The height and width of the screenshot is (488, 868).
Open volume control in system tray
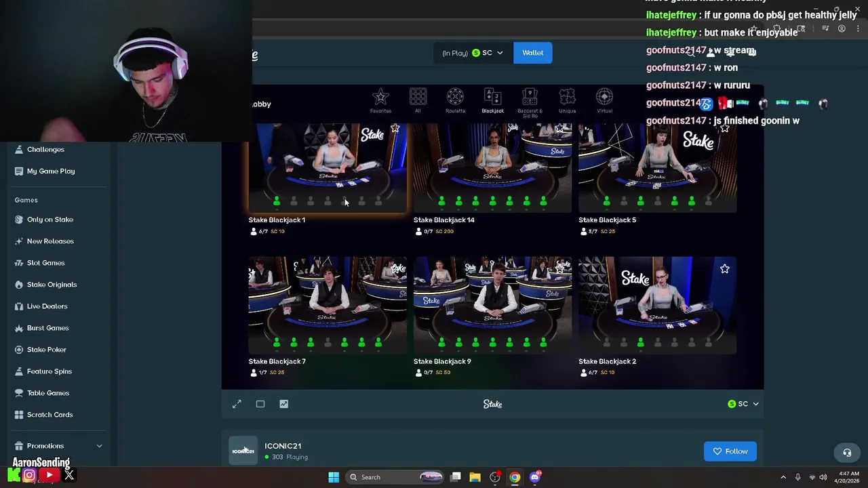pyautogui.click(x=823, y=477)
